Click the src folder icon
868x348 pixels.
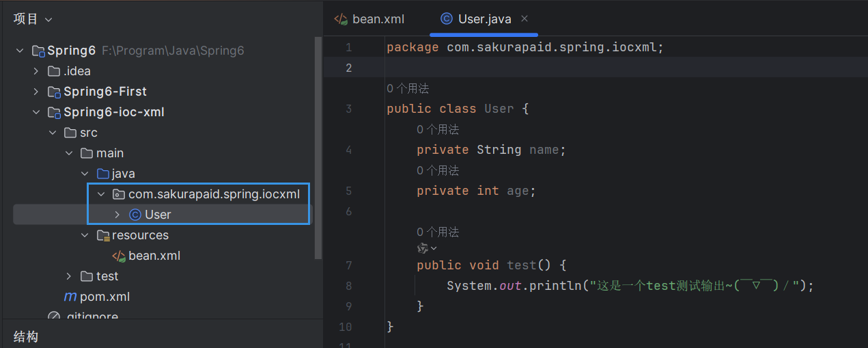[x=70, y=133]
